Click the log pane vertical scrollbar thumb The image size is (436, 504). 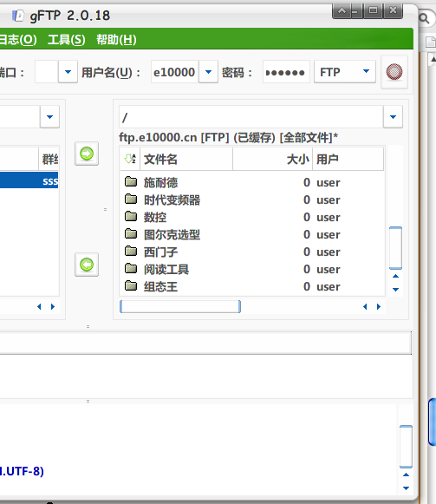(406, 447)
